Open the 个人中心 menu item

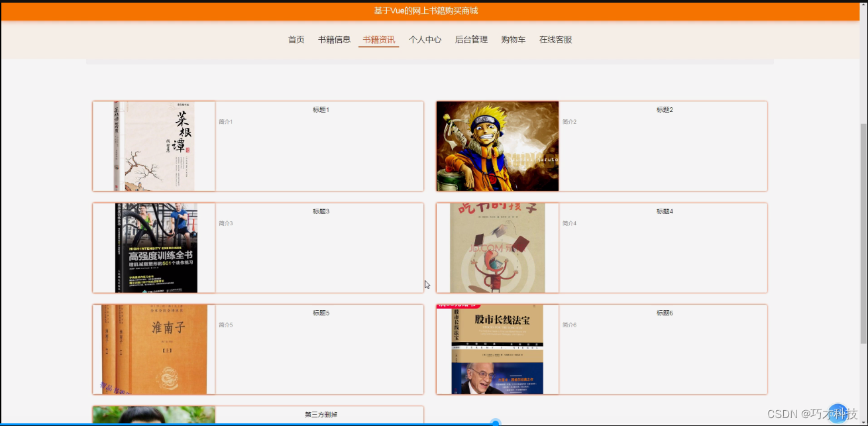click(425, 40)
